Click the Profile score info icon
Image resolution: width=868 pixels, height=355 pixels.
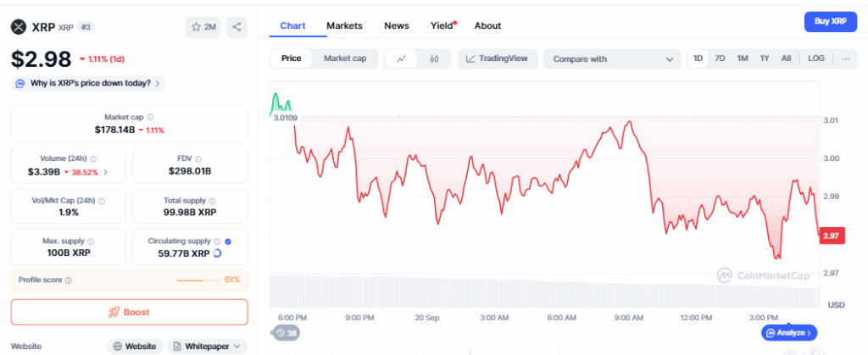coord(69,280)
